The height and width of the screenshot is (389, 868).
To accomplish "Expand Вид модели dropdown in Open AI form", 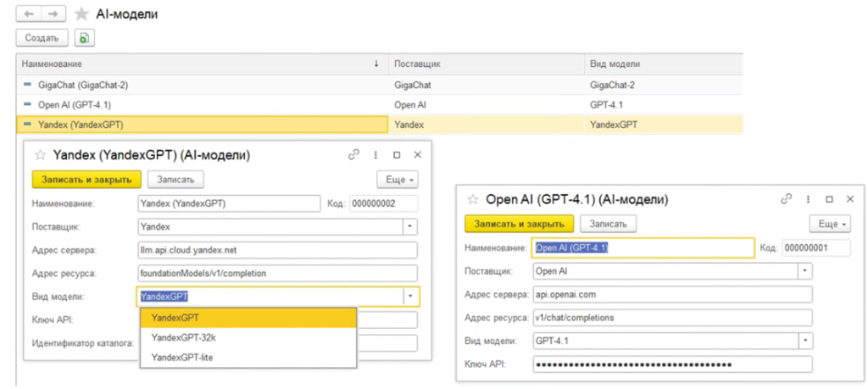I will tap(804, 342).
